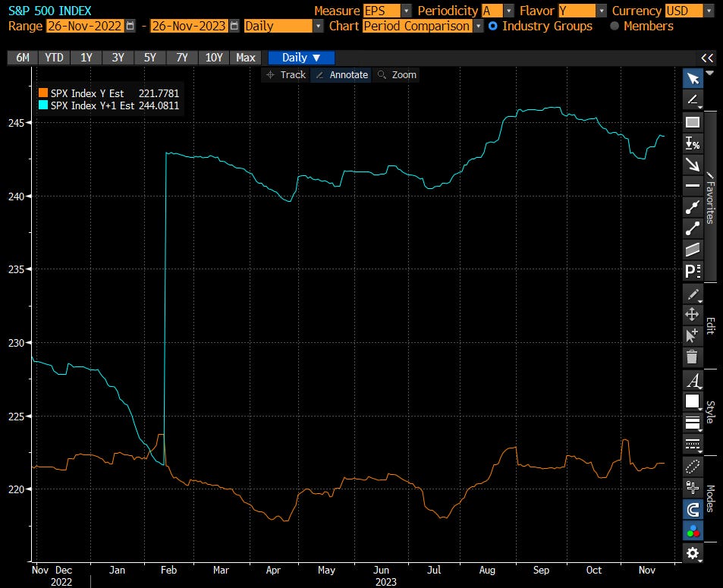Viewport: 723px width, 588px height.
Task: Open the Range Daily dropdown arrow
Action: tap(318, 26)
